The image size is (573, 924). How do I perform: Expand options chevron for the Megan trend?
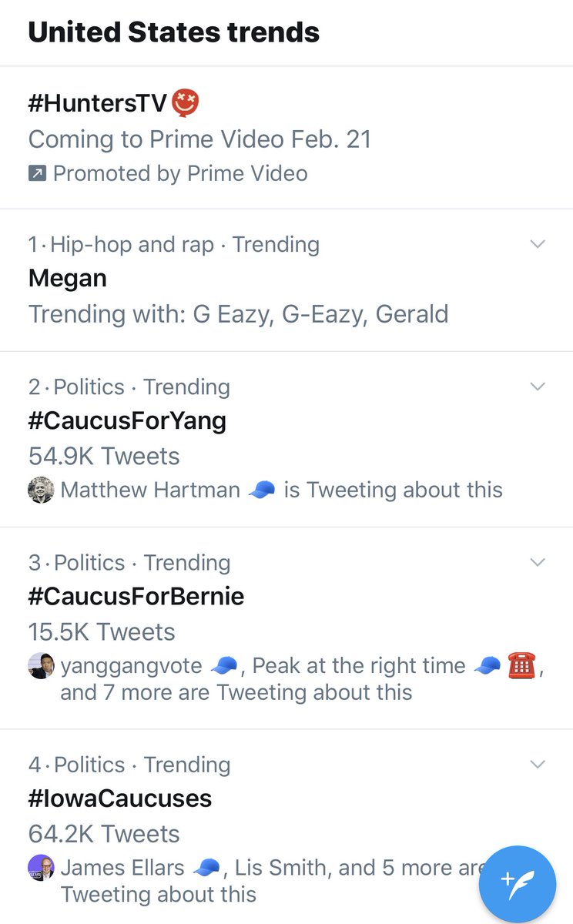pyautogui.click(x=538, y=245)
